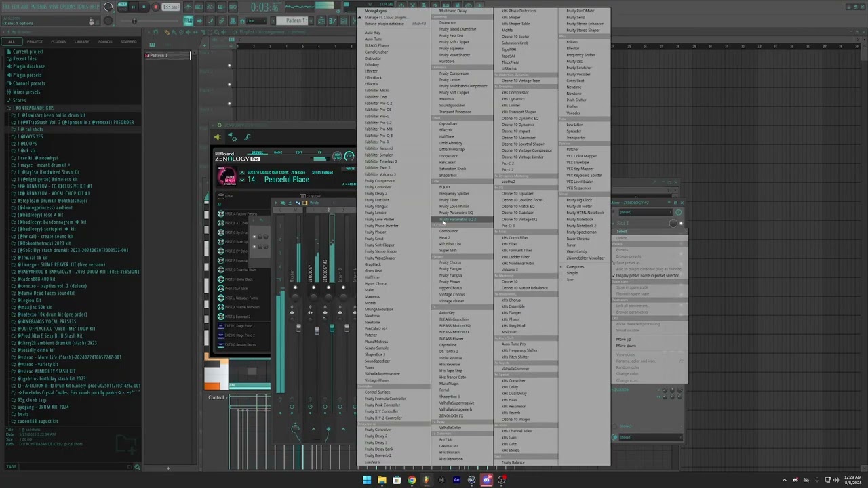This screenshot has height=488, width=868.
Task: Open the PATTERNS menu
Action: tap(39, 7)
